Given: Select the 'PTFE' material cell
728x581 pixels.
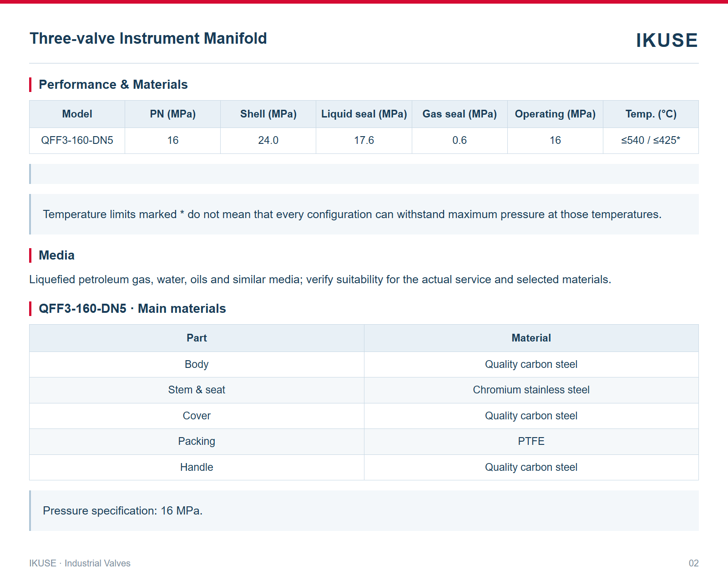Looking at the screenshot, I should tap(531, 442).
